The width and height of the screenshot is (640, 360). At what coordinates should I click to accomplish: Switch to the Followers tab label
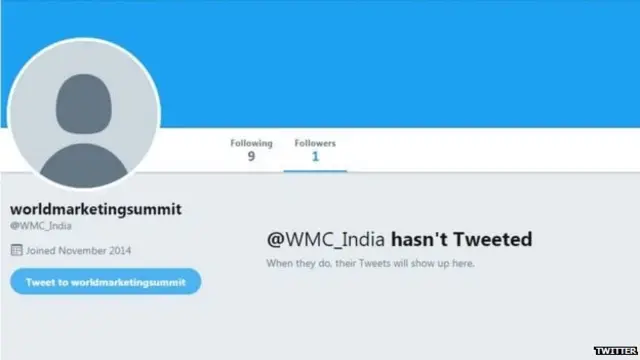point(315,143)
